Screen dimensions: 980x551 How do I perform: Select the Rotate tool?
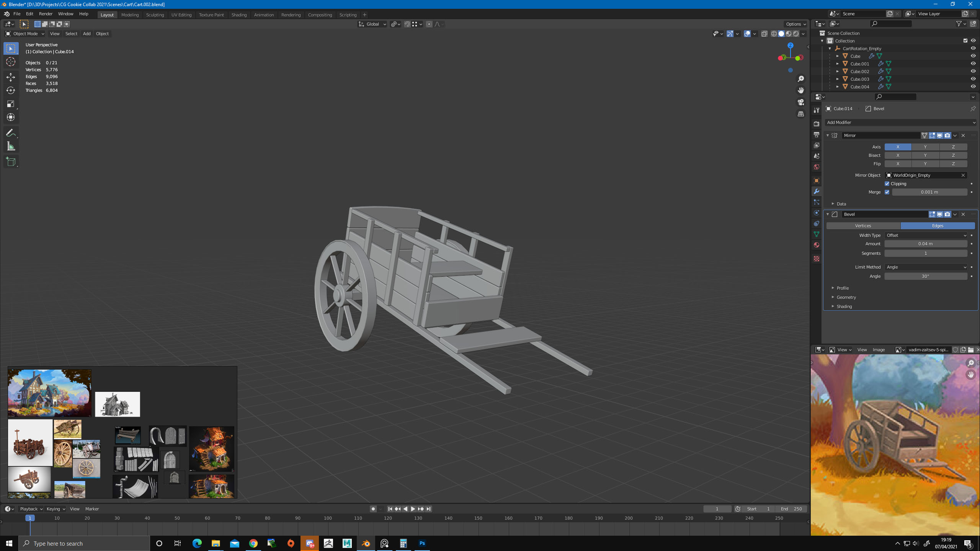click(11, 90)
